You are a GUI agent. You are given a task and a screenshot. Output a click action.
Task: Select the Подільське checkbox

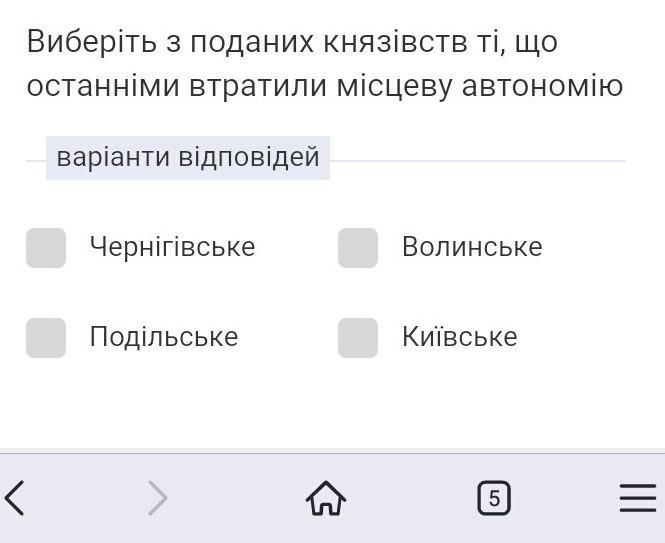(46, 338)
